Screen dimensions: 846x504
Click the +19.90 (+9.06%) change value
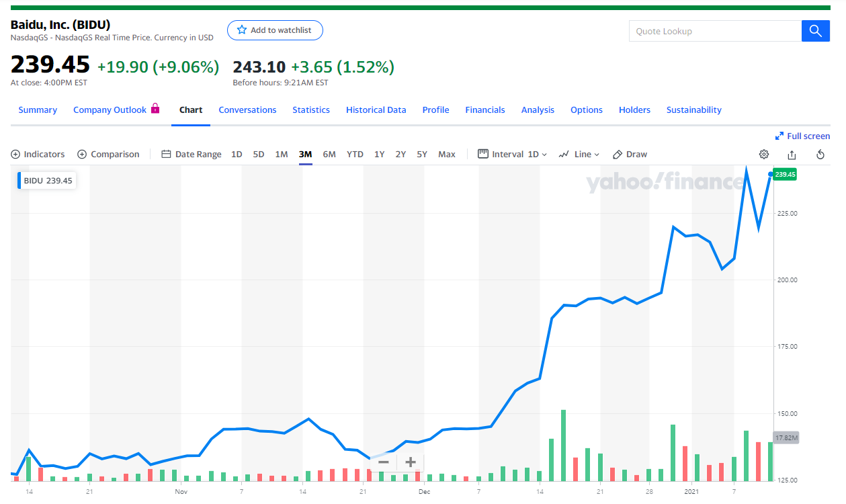point(159,67)
